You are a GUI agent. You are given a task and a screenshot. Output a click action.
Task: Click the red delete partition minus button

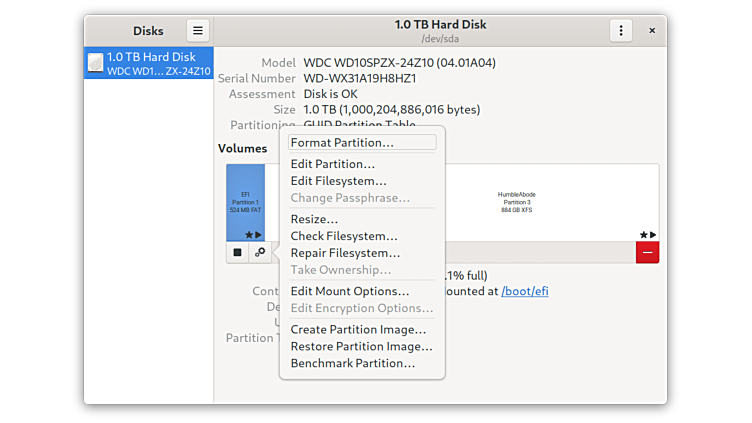(647, 253)
